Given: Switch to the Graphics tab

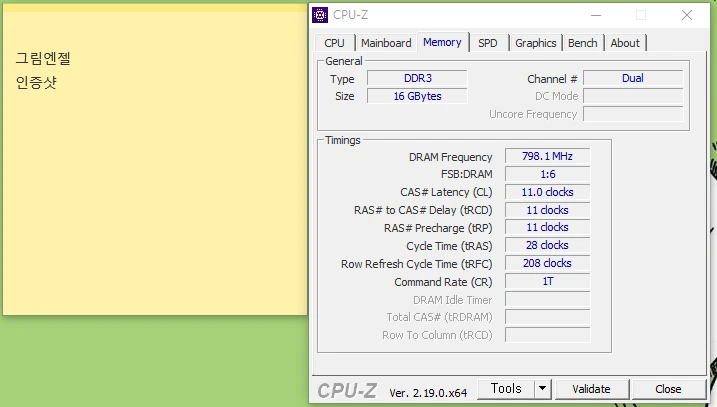Looking at the screenshot, I should tap(535, 43).
